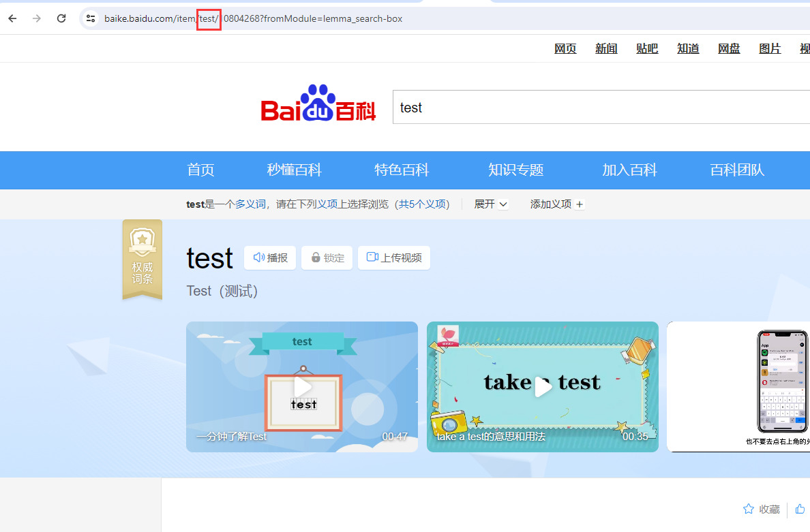This screenshot has height=532, width=810.
Task: Click the browser forward arrow
Action: pos(37,18)
